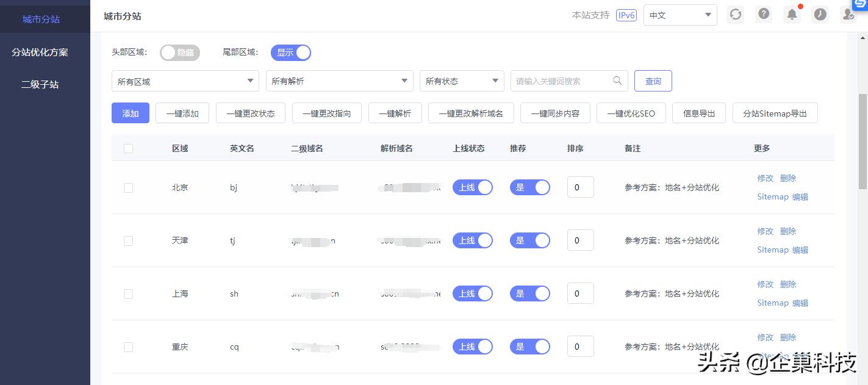Open the notification bell with red dot
Viewport: 868px width, 385px height.
tap(792, 14)
